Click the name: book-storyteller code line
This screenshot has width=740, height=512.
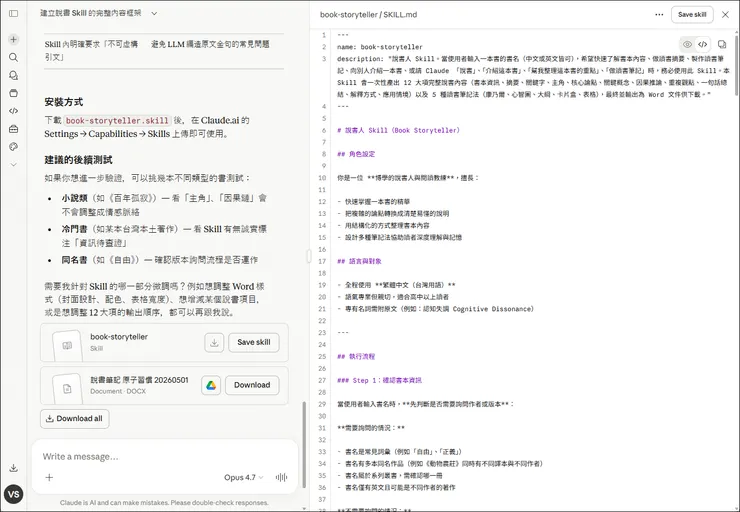tap(380, 47)
